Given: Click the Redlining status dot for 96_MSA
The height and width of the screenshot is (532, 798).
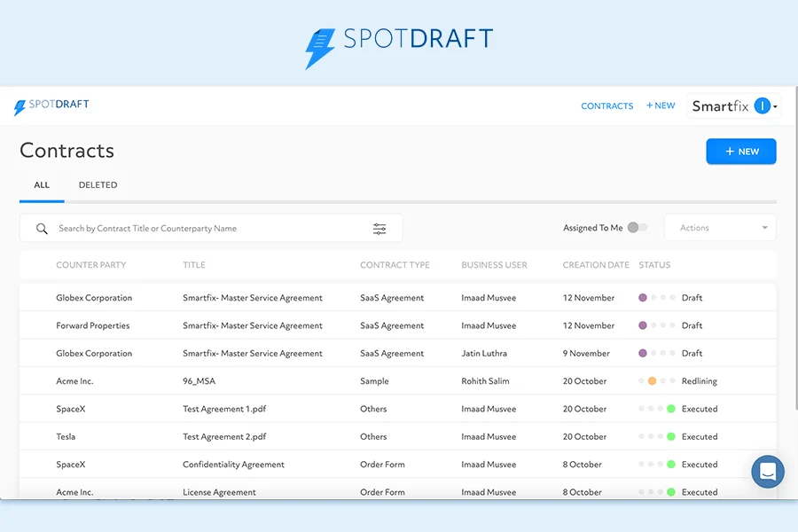Looking at the screenshot, I should click(653, 381).
